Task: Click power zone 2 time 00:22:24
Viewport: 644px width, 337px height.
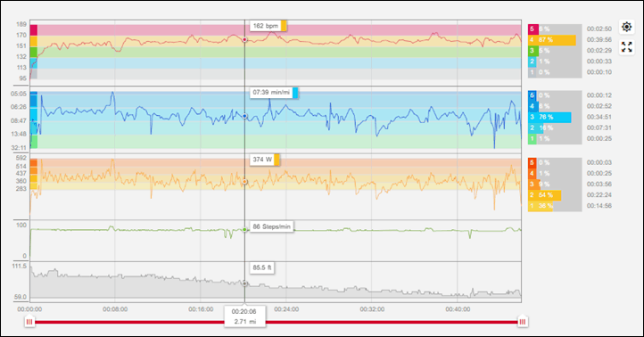Action: tap(599, 195)
